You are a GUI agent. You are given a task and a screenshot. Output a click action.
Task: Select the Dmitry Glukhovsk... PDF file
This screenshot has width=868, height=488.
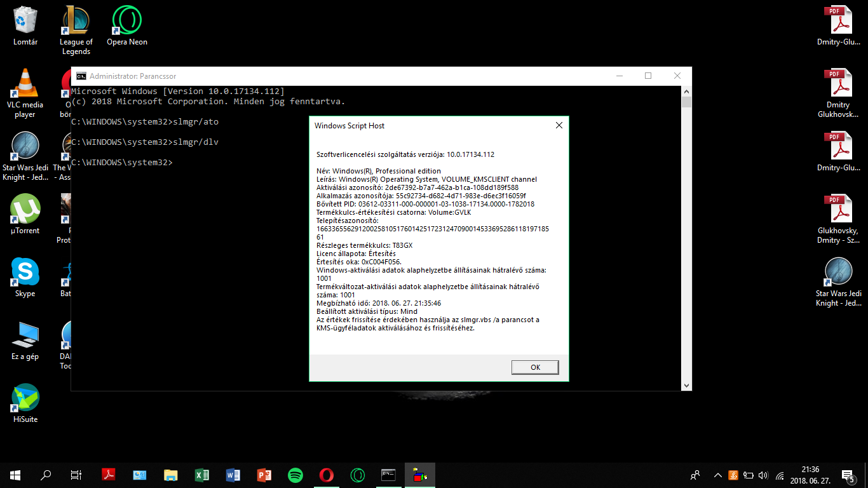coord(838,93)
